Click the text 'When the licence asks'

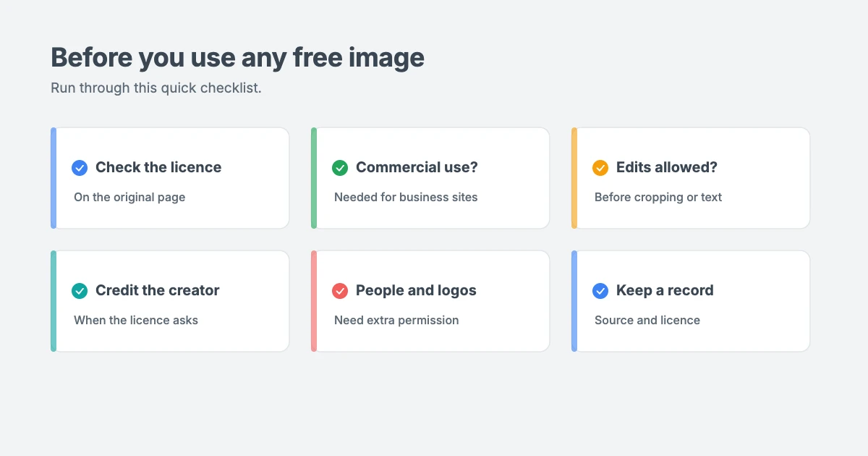[x=136, y=320]
